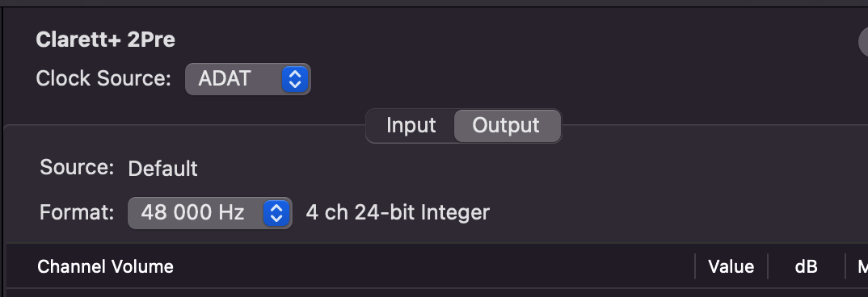
Task: Select the Clarett+ 2Pre device title
Action: (x=105, y=40)
